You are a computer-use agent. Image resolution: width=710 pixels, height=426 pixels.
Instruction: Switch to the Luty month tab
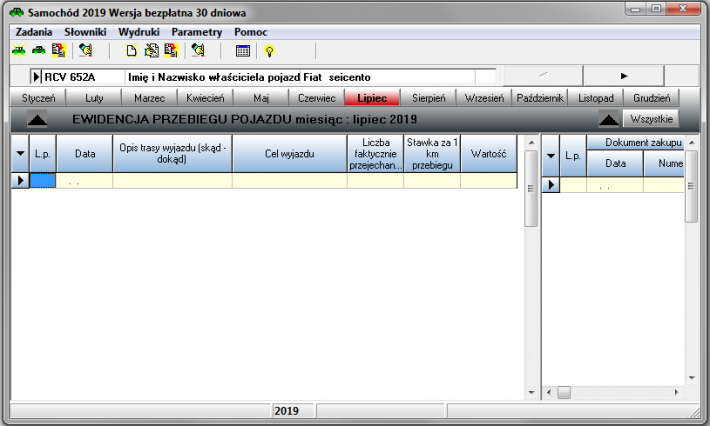click(94, 98)
